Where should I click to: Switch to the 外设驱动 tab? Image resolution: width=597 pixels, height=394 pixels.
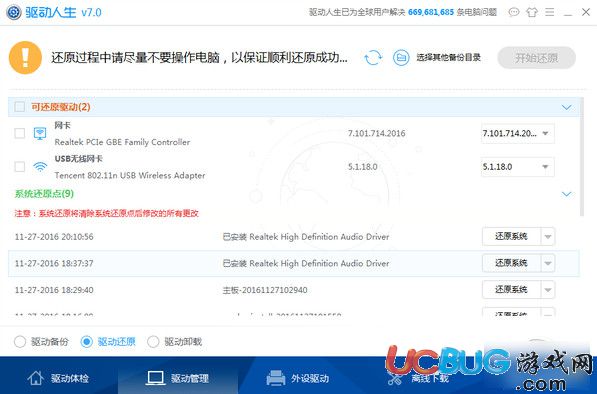pyautogui.click(x=298, y=378)
